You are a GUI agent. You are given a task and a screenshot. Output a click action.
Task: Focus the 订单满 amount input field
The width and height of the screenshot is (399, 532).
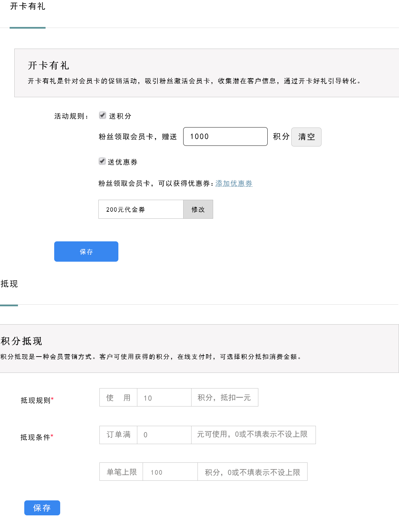pos(164,435)
